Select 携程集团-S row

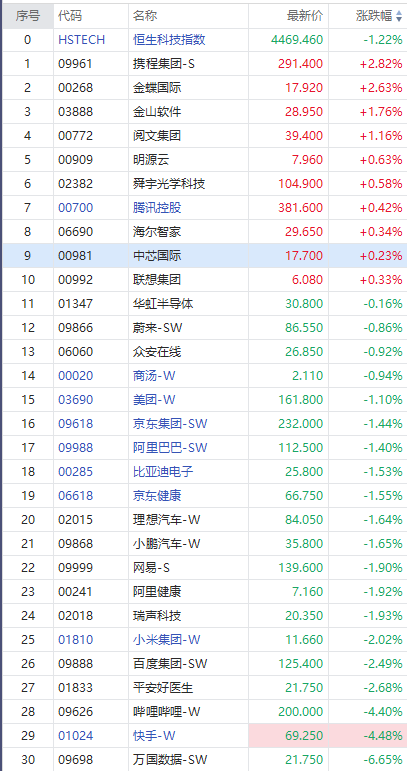click(204, 64)
